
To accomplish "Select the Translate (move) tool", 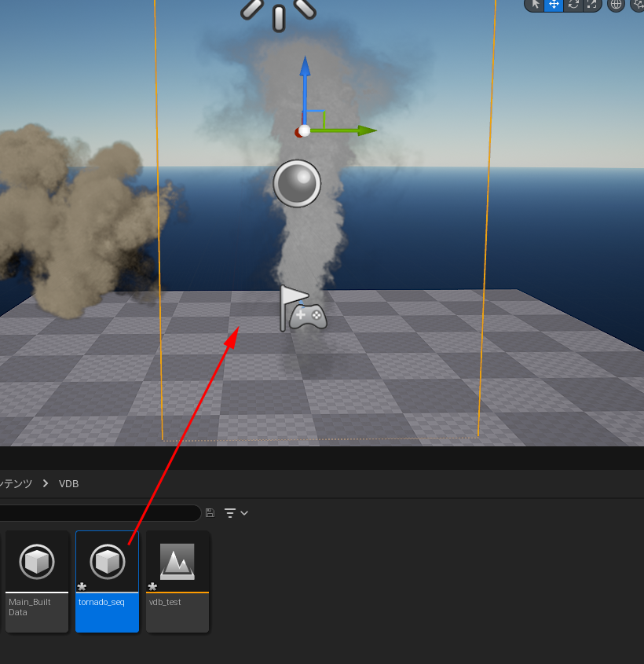I will point(554,5).
